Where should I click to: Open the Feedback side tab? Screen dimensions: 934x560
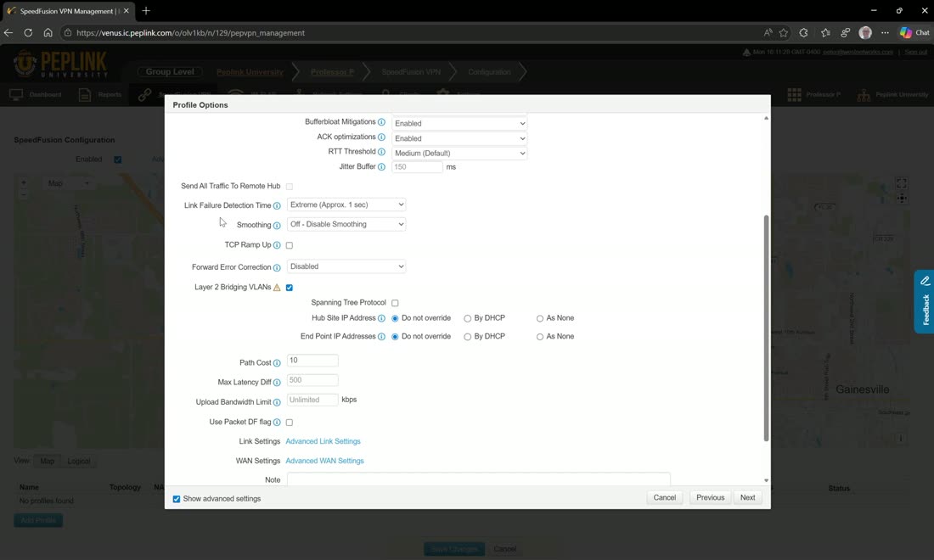925,302
